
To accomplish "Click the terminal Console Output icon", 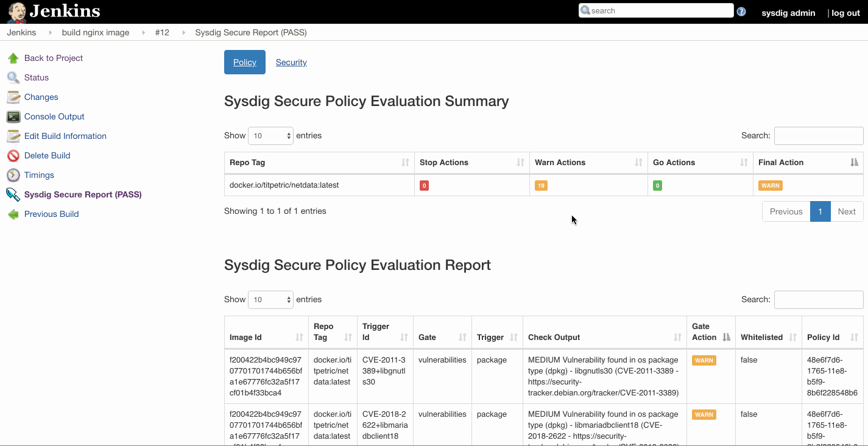I will coord(13,116).
